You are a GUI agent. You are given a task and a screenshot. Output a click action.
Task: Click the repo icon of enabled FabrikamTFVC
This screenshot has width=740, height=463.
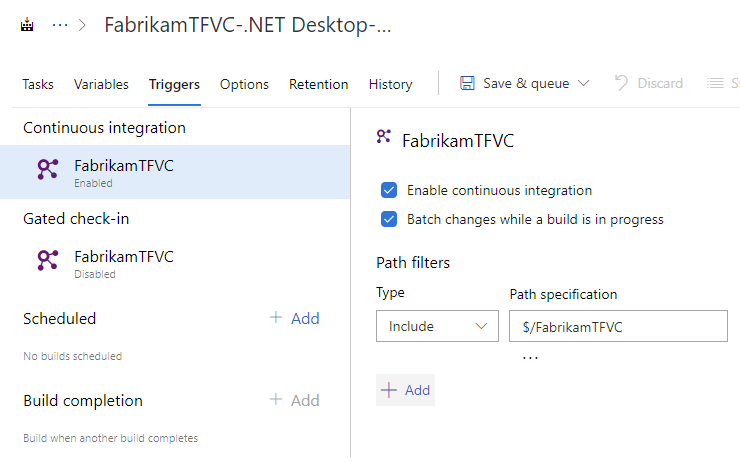(48, 169)
